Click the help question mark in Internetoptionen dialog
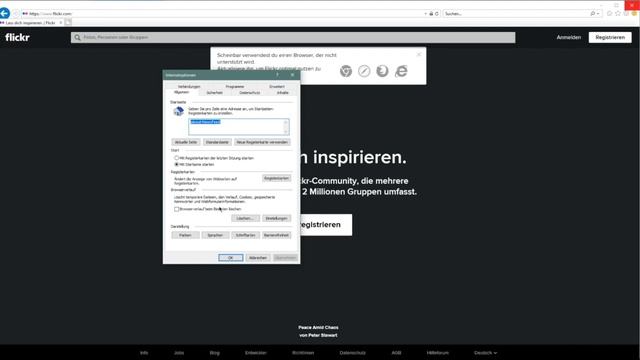640x360 pixels. 278,75
